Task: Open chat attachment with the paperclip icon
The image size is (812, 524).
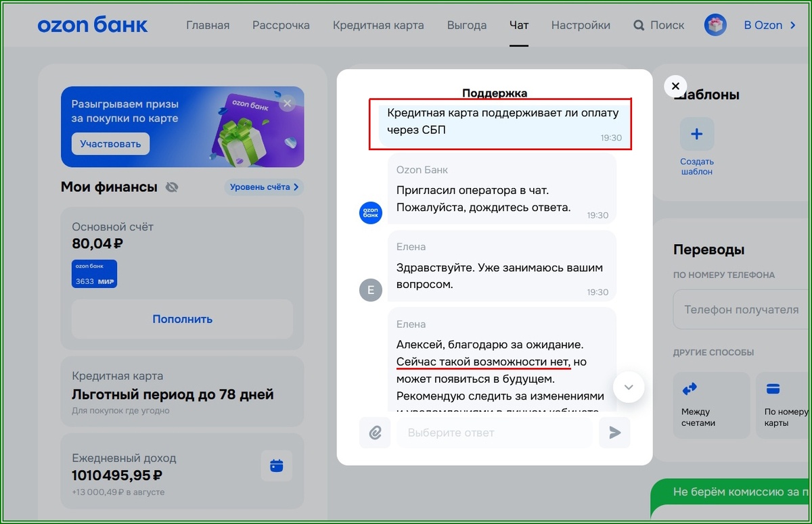Action: 375,432
